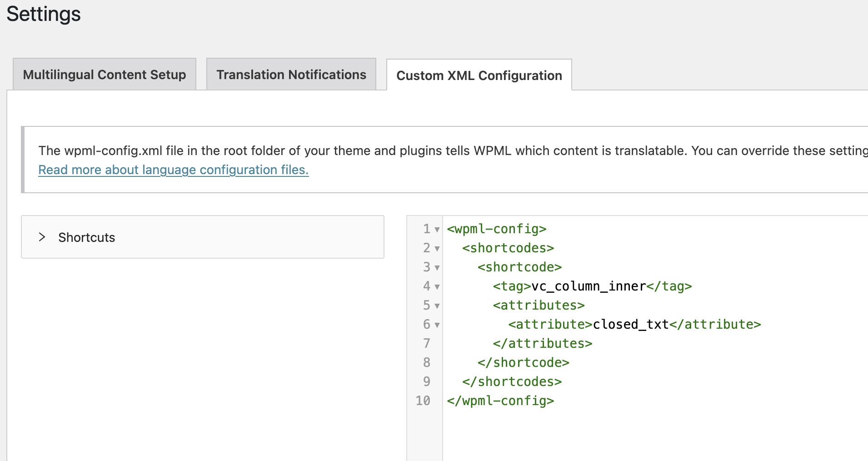Click the Settings page heading
Screen dimensions: 868x461
[x=44, y=14]
